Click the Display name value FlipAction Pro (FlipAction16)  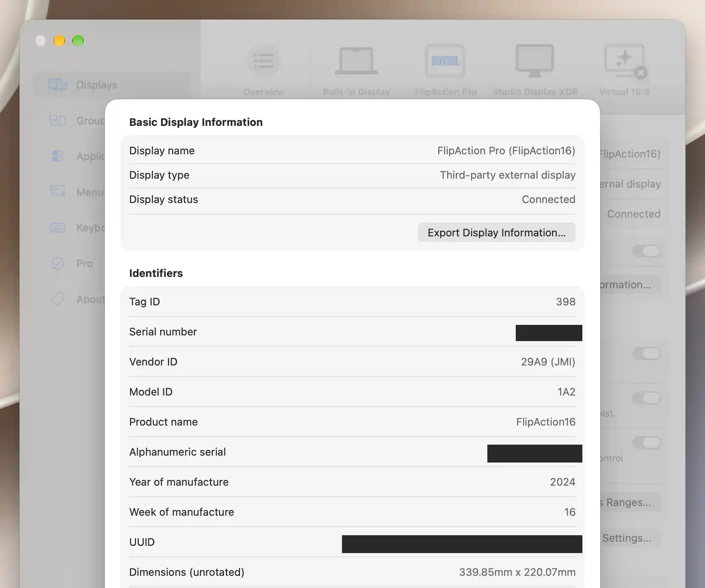tap(506, 151)
